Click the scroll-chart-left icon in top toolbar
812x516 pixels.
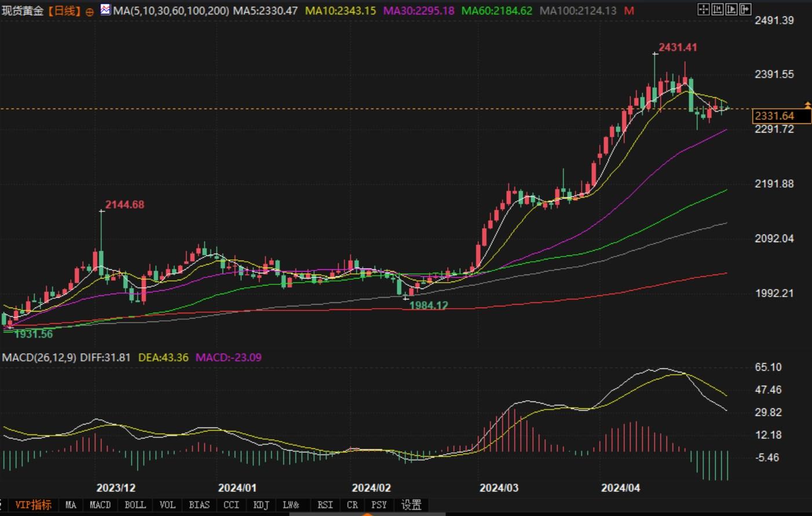718,9
